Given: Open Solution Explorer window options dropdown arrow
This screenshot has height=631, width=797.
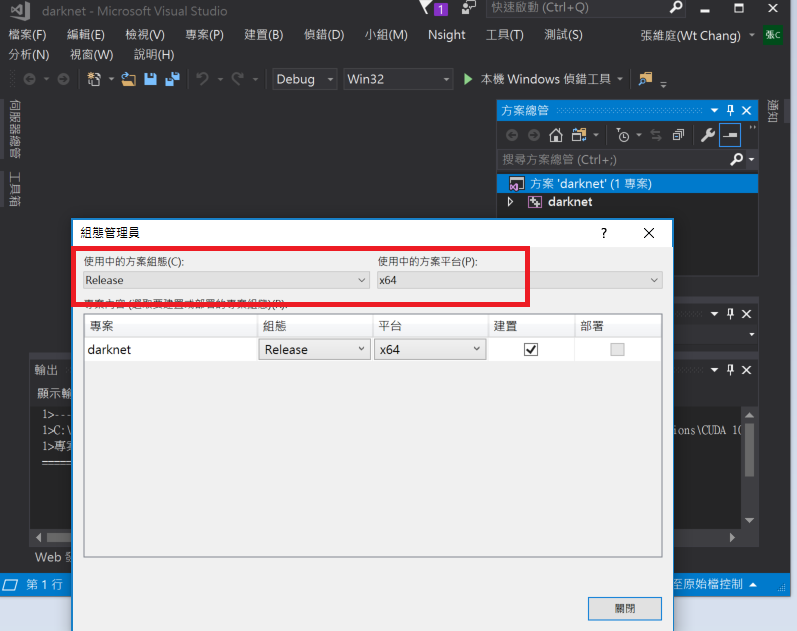Looking at the screenshot, I should click(x=714, y=110).
